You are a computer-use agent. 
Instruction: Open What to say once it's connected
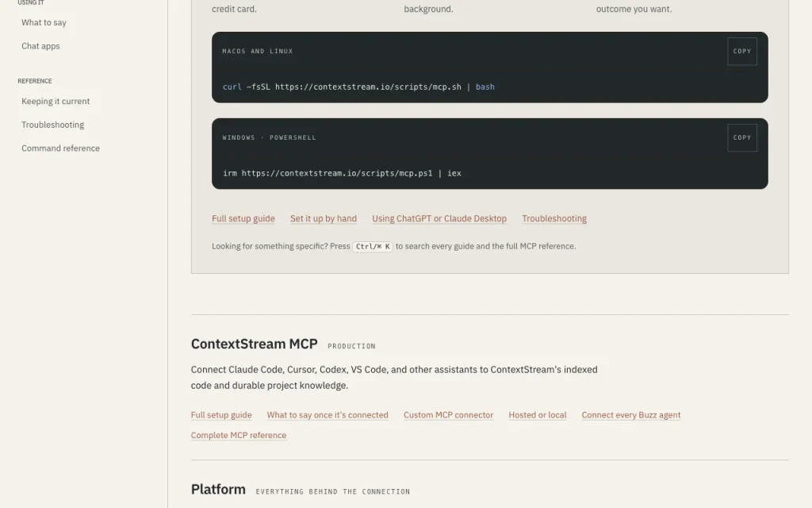[327, 415]
